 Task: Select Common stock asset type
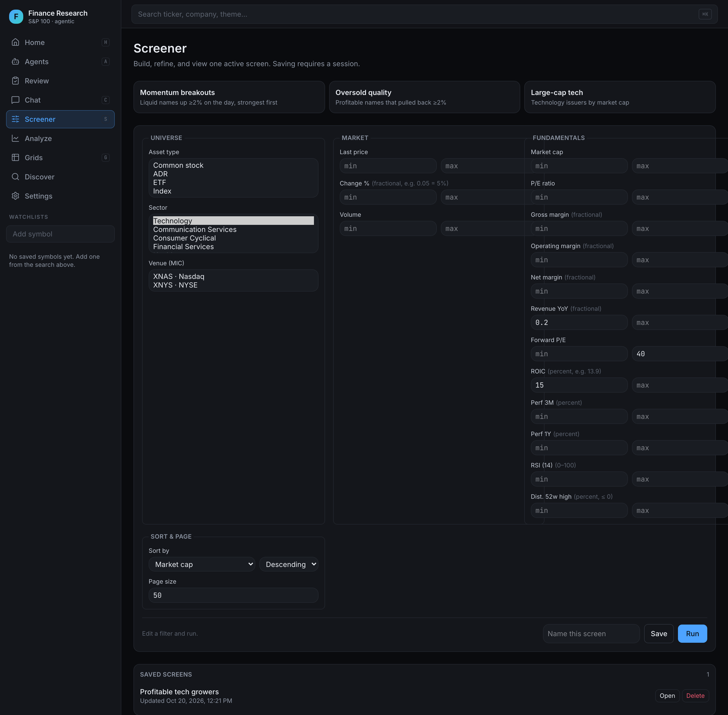(x=233, y=165)
